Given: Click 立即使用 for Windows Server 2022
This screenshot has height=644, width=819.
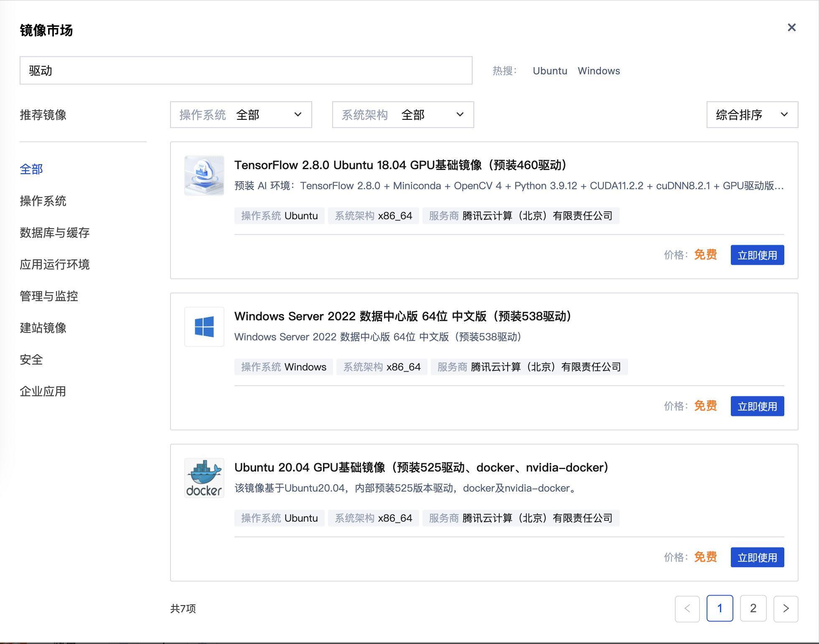Looking at the screenshot, I should pyautogui.click(x=757, y=406).
